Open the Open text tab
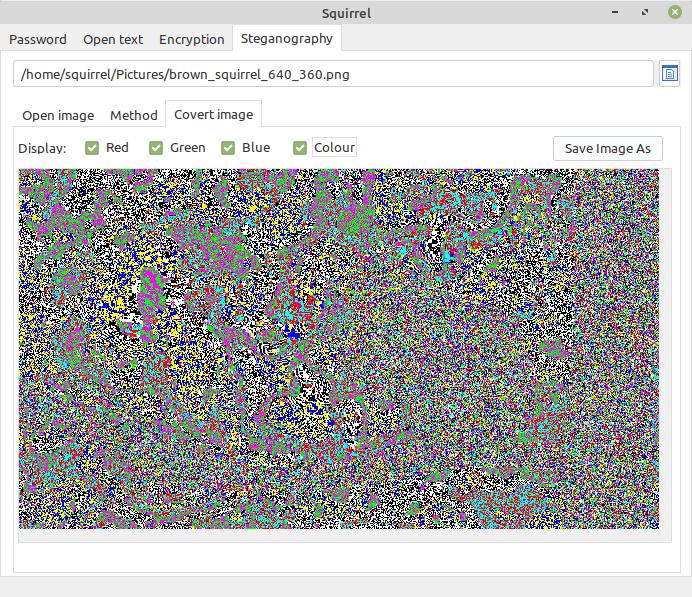 point(113,40)
